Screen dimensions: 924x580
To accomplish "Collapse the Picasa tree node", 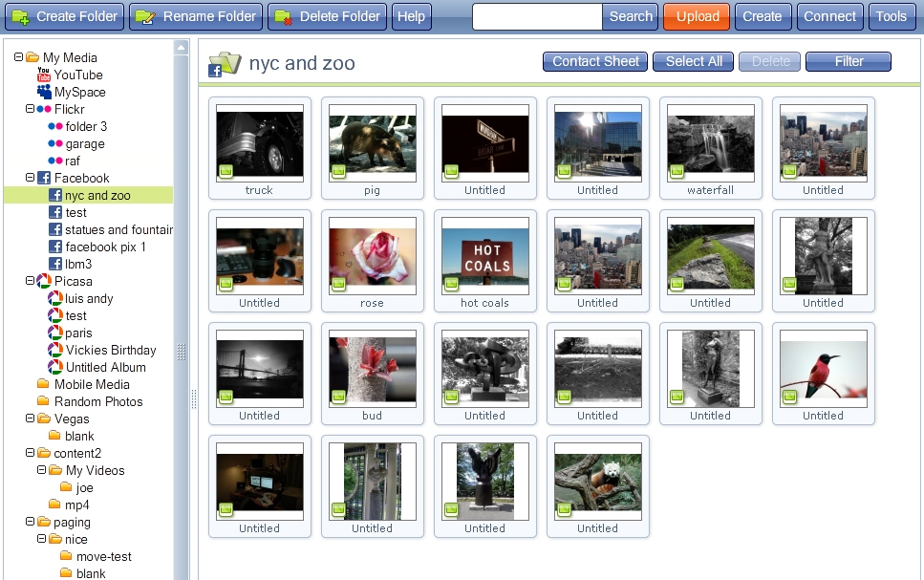I will (30, 281).
